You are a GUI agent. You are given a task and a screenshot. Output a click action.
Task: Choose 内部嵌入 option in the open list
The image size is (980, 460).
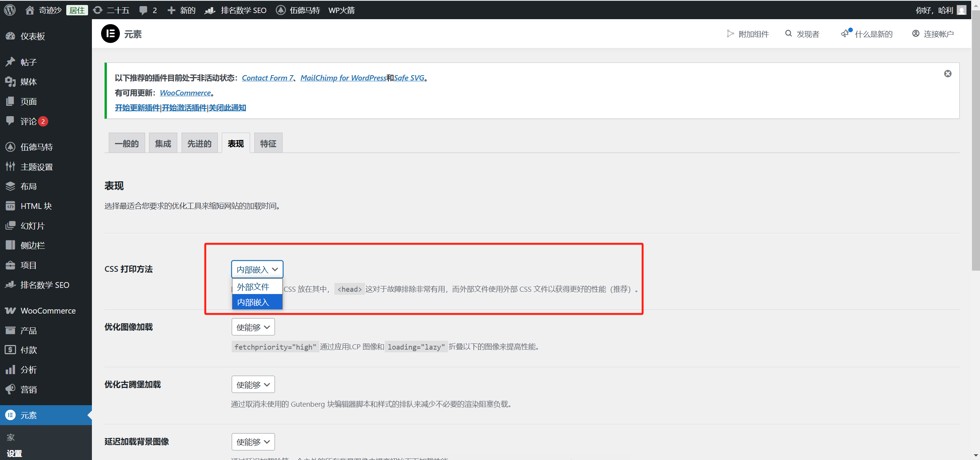253,302
